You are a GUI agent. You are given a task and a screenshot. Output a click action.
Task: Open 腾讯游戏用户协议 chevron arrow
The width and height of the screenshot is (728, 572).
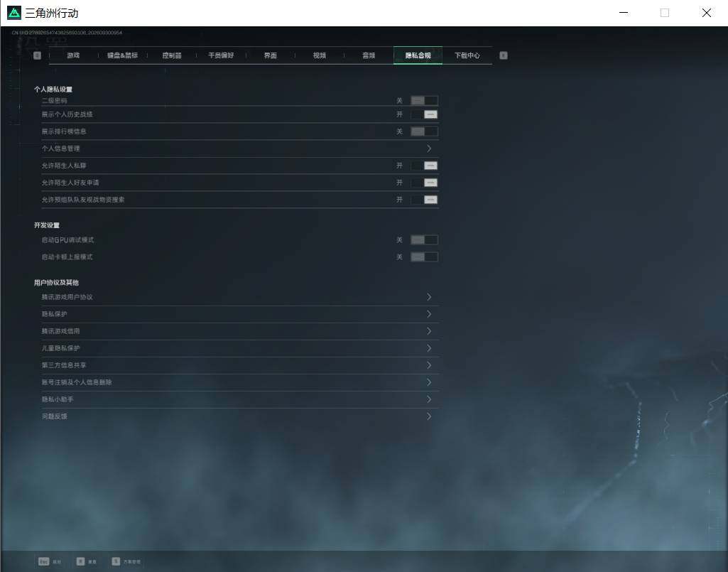(429, 297)
